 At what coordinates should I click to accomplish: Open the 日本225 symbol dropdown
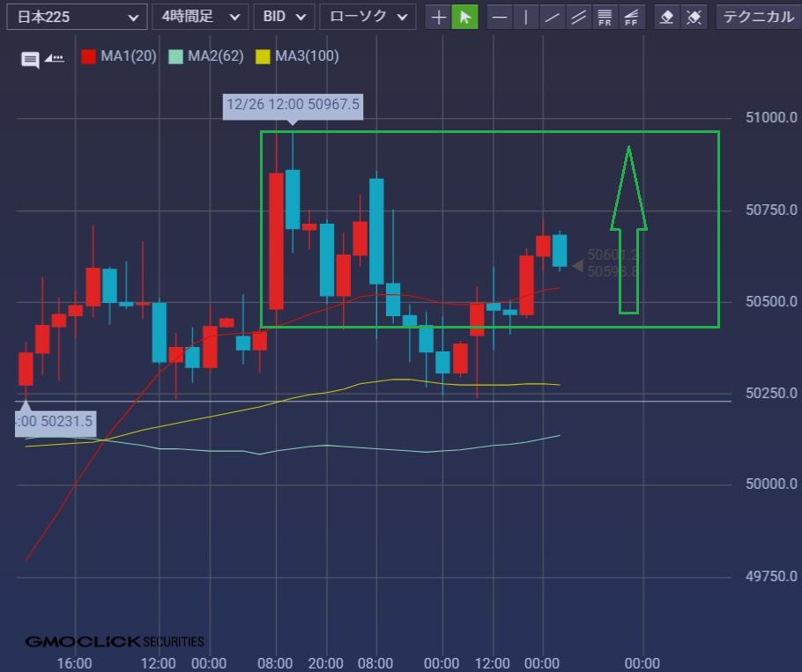(77, 17)
